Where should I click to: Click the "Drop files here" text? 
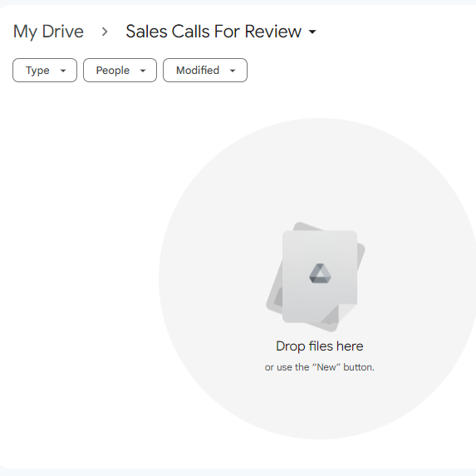coord(319,346)
